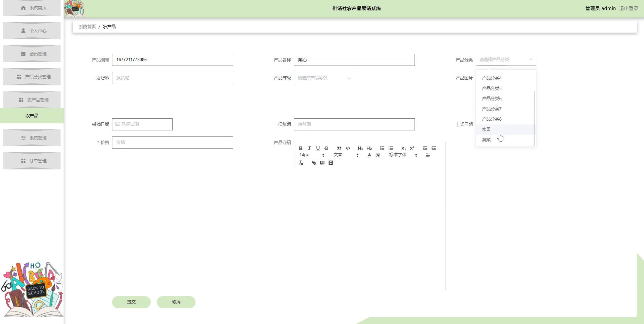This screenshot has width=644, height=324.
Task: Insert a code block in the editor
Action: [x=348, y=148]
